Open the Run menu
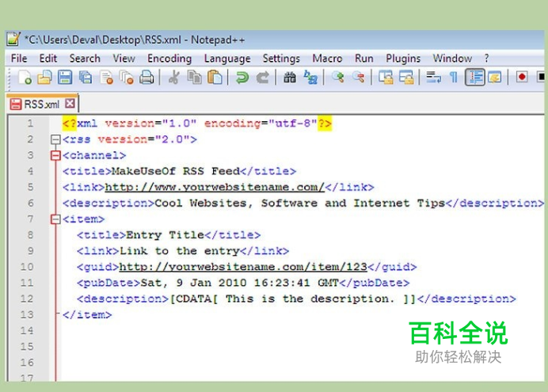The image size is (548, 392). (363, 59)
